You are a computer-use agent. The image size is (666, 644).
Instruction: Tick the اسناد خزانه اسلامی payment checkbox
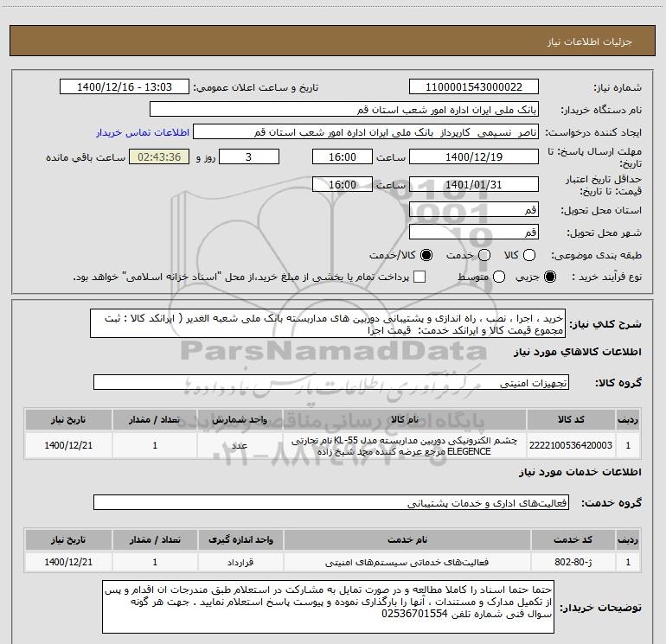pyautogui.click(x=419, y=277)
